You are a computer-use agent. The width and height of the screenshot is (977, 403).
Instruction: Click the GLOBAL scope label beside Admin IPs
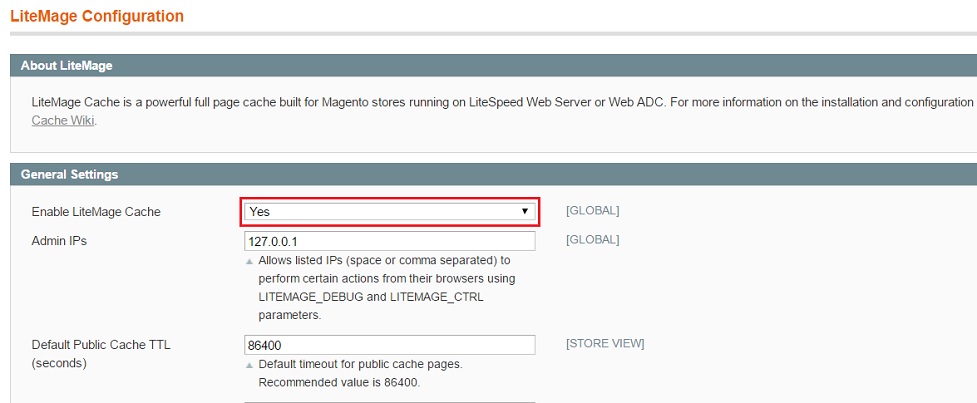pyautogui.click(x=592, y=240)
